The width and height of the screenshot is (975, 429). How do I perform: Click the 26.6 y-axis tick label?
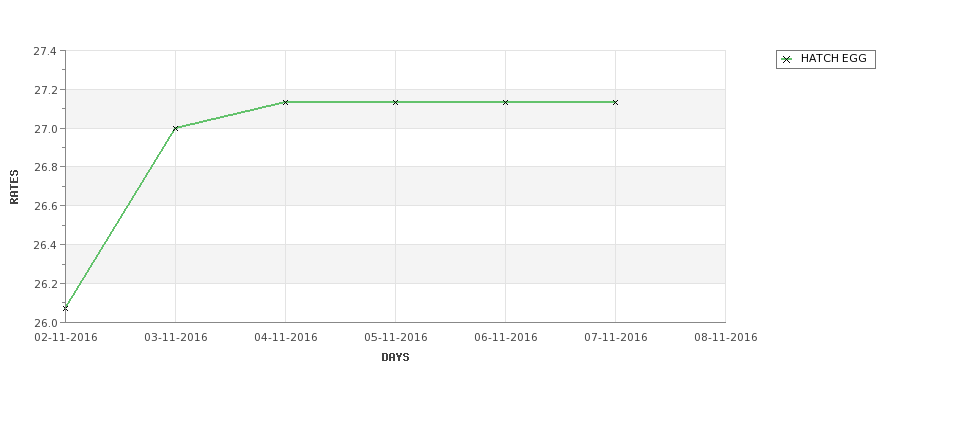[x=45, y=206]
